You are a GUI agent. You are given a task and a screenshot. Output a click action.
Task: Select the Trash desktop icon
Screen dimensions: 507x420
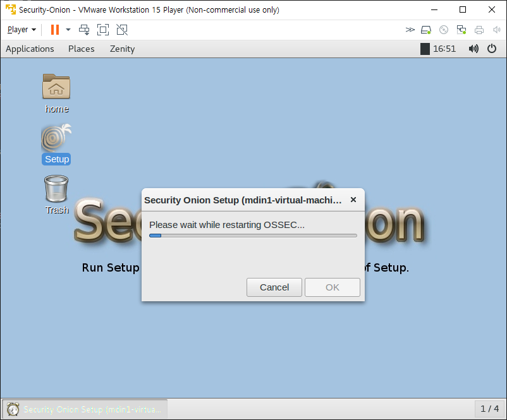tap(56, 195)
